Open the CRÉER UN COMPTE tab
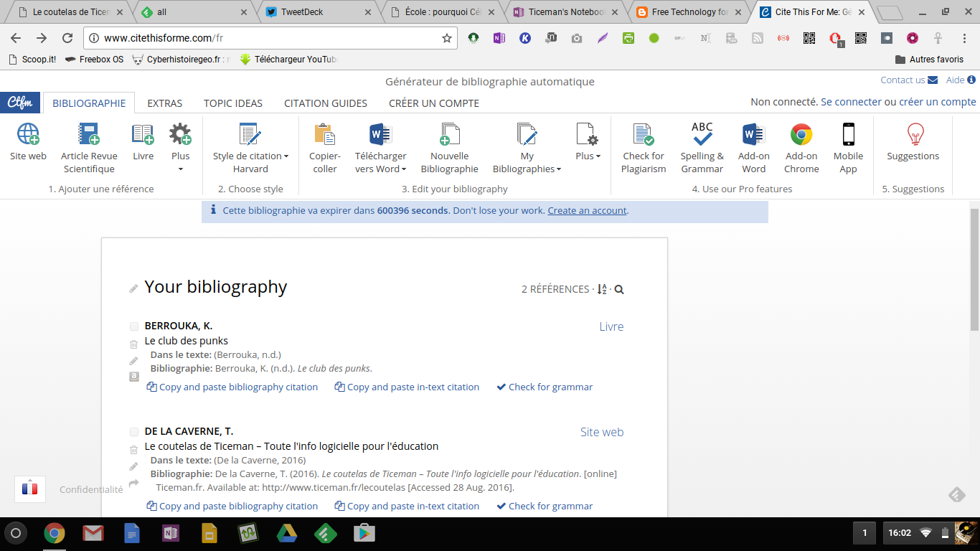Image resolution: width=980 pixels, height=551 pixels. pos(434,103)
